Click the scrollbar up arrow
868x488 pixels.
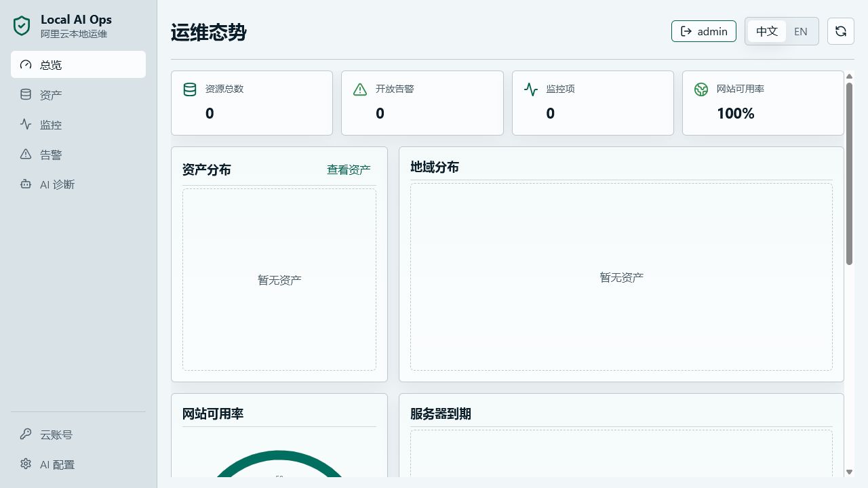click(849, 77)
